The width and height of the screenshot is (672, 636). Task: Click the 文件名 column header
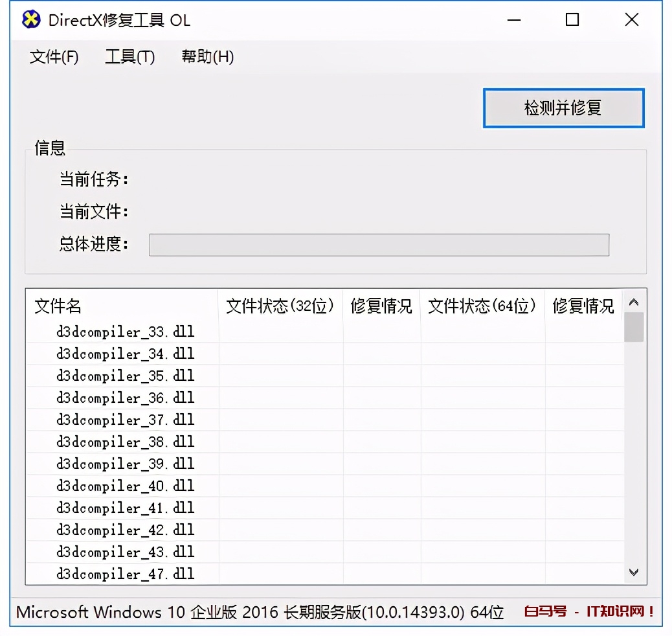[x=58, y=306]
